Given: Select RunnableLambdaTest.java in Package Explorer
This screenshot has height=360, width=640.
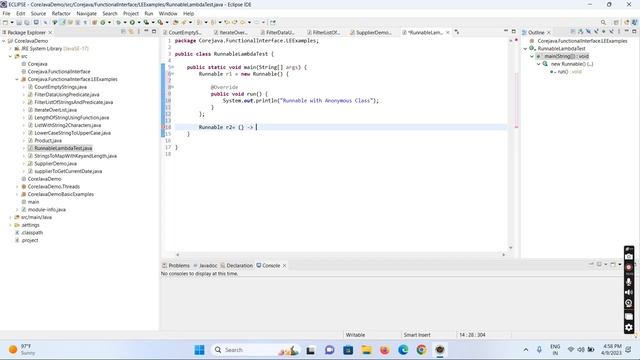Looking at the screenshot, I should 63,148.
